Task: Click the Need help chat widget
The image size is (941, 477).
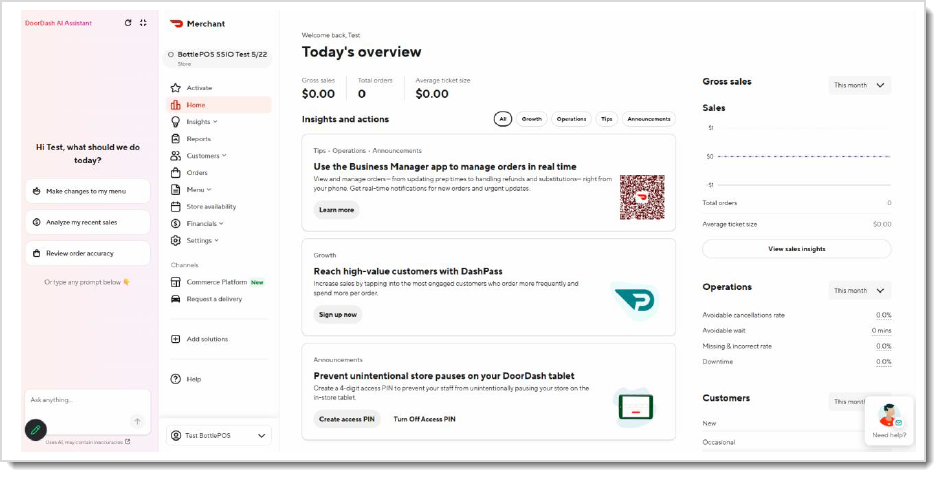Action: point(889,421)
